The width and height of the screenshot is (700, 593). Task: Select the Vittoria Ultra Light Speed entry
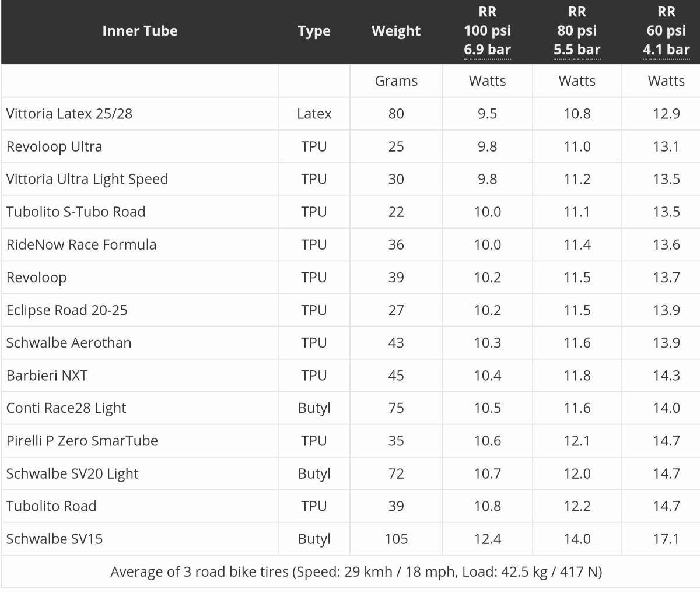[87, 179]
